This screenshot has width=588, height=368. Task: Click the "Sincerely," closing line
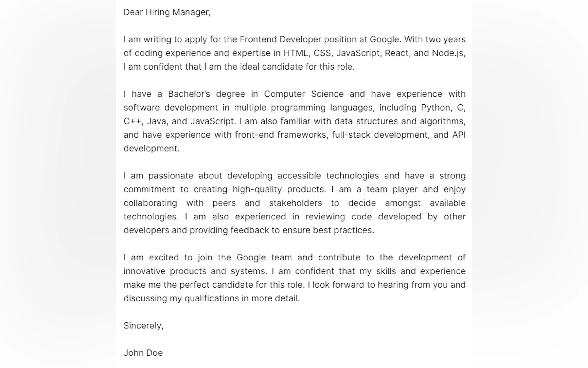[144, 326]
